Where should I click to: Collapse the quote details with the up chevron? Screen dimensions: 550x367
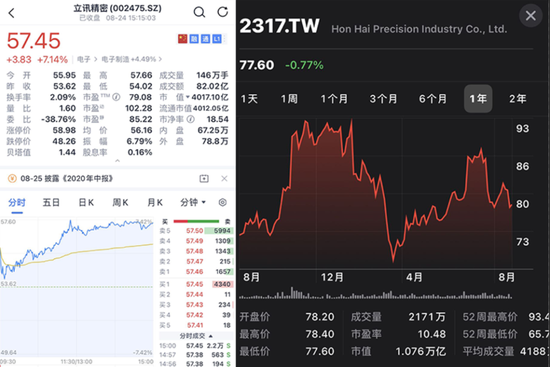click(x=118, y=161)
